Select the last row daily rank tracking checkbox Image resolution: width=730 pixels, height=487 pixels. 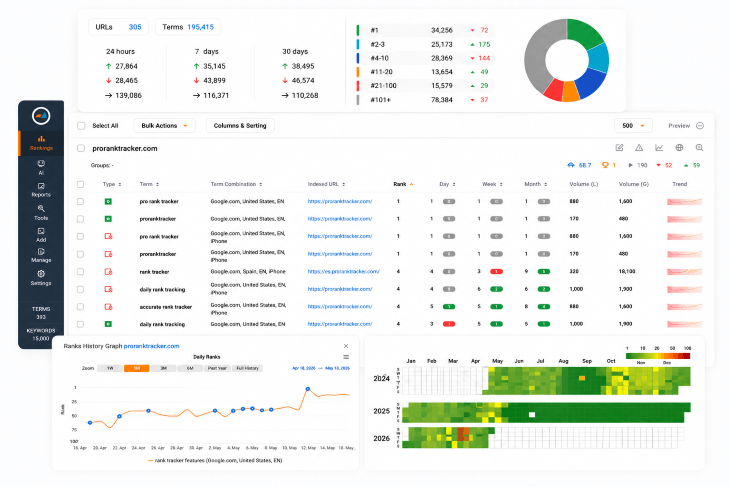point(81,324)
